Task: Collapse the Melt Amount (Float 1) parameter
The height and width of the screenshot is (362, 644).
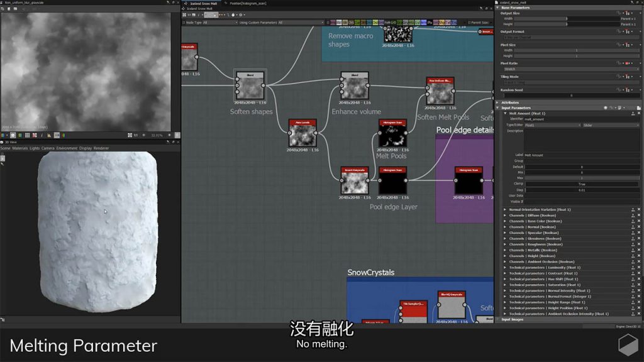Action: (505, 113)
